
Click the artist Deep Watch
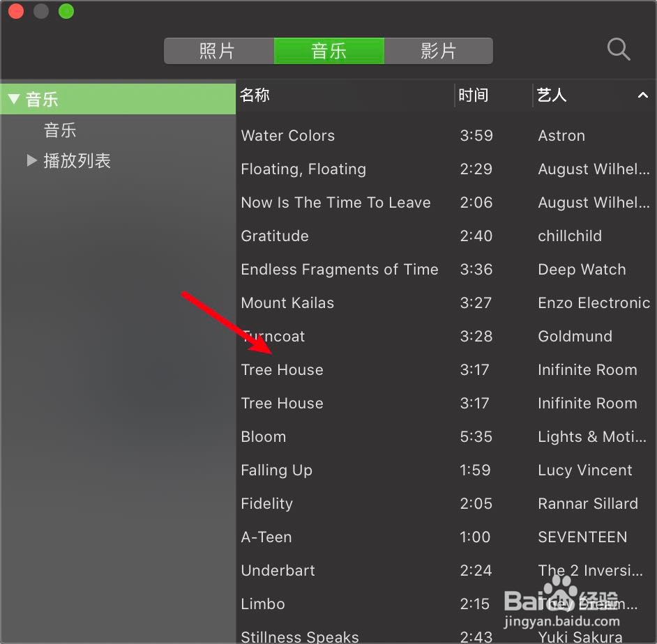coord(582,270)
